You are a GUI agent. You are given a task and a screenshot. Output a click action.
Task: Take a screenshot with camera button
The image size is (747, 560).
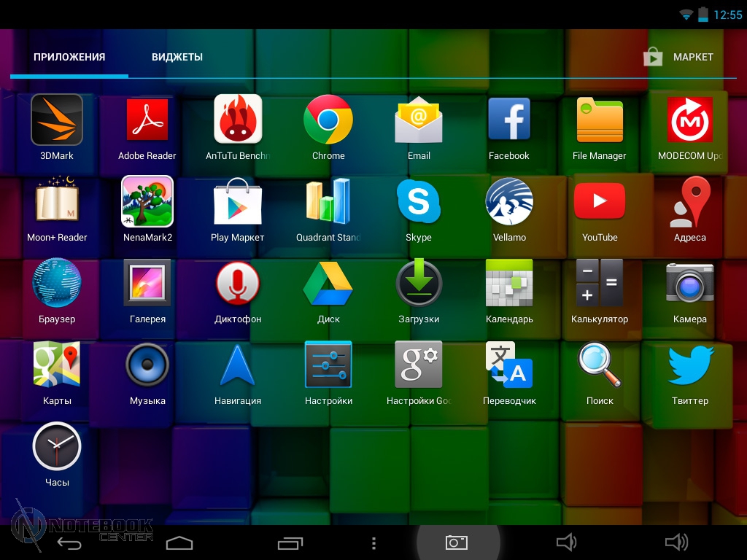[457, 542]
